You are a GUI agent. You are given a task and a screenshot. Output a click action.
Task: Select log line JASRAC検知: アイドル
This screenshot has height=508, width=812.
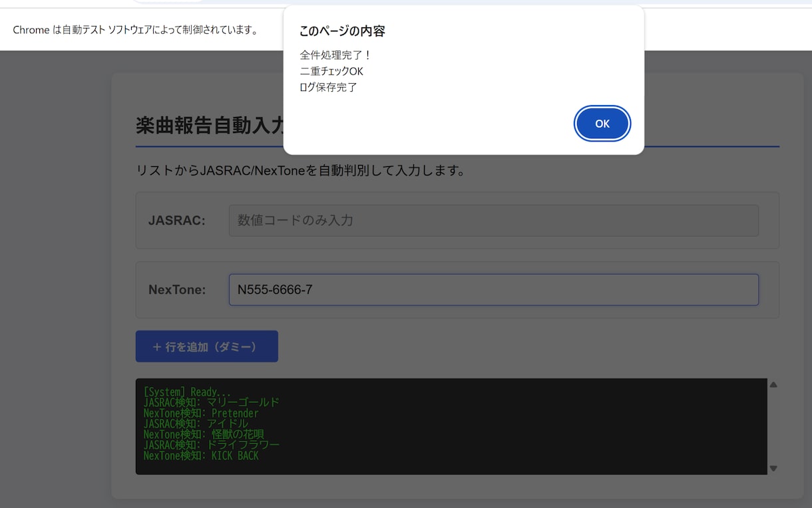pyautogui.click(x=196, y=424)
